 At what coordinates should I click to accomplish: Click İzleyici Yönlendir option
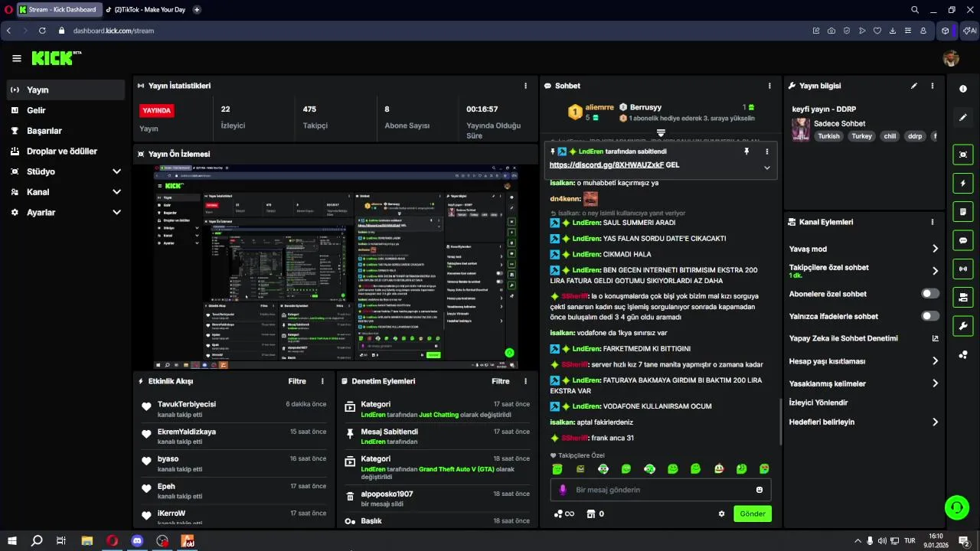click(x=818, y=403)
